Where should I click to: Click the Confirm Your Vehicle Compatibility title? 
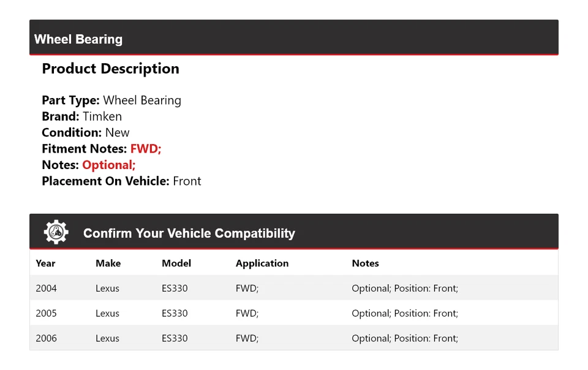pos(189,233)
